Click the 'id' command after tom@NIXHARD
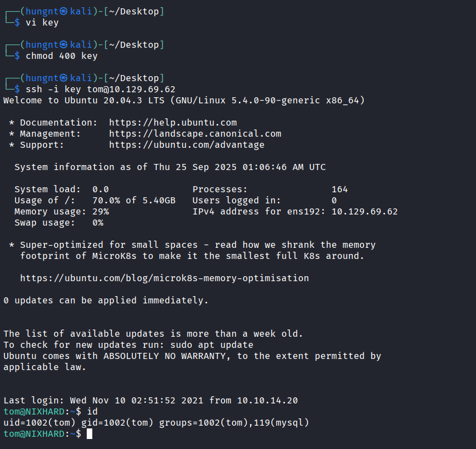 pos(92,412)
